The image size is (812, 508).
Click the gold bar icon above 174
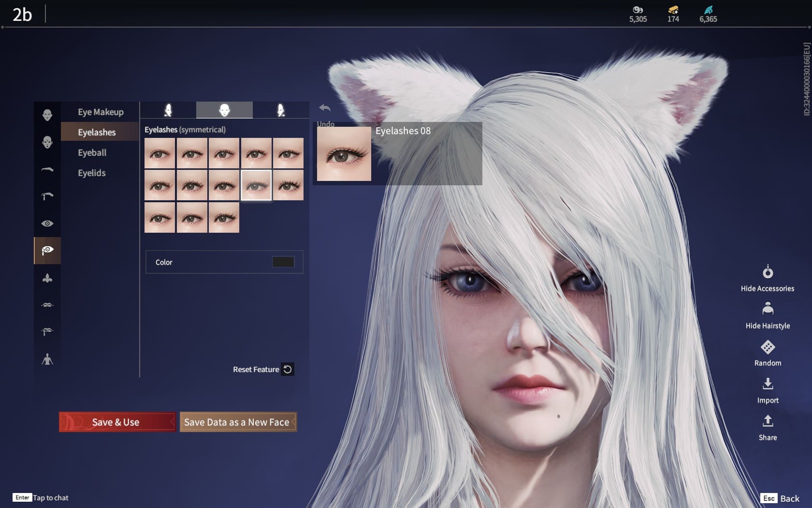click(x=673, y=10)
